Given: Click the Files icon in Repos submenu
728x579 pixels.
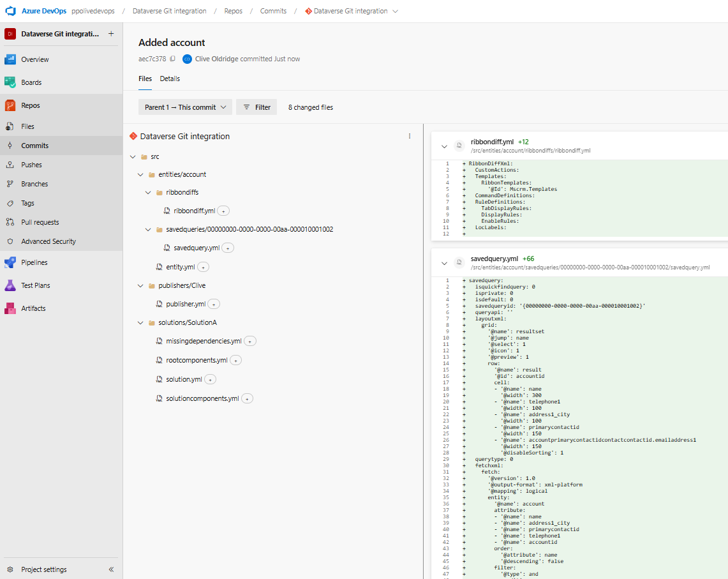Looking at the screenshot, I should (x=10, y=126).
